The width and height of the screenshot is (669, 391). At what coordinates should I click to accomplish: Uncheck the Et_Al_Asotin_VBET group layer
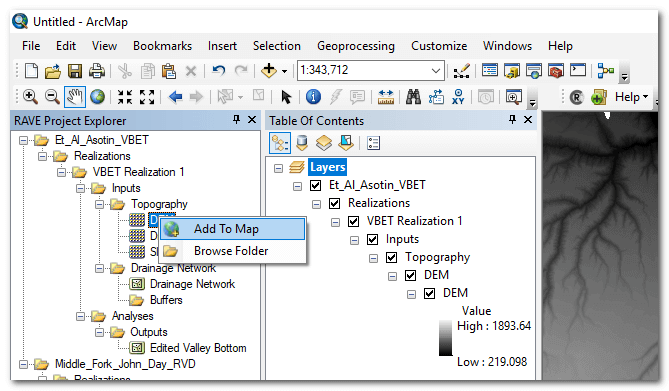coord(316,185)
